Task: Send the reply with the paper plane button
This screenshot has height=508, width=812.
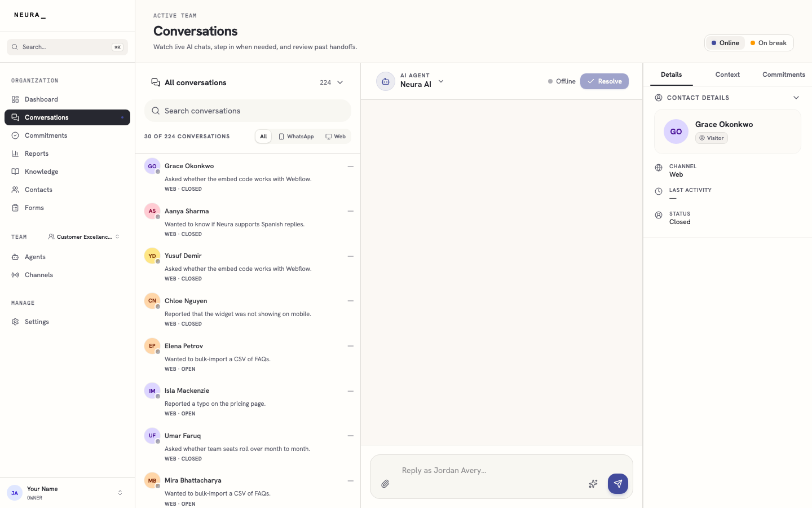Action: pyautogui.click(x=618, y=484)
